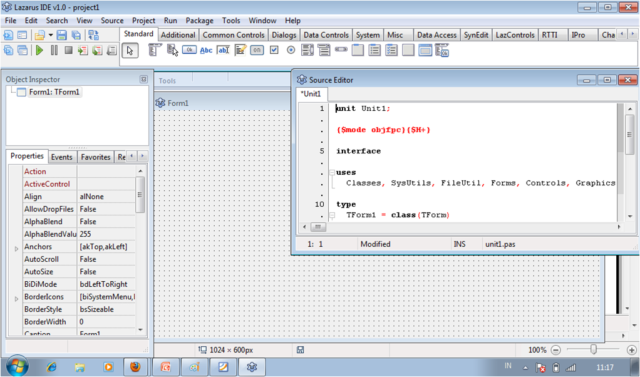This screenshot has height=377, width=640.
Task: Click the Save floppy disk icon
Action: click(62, 35)
